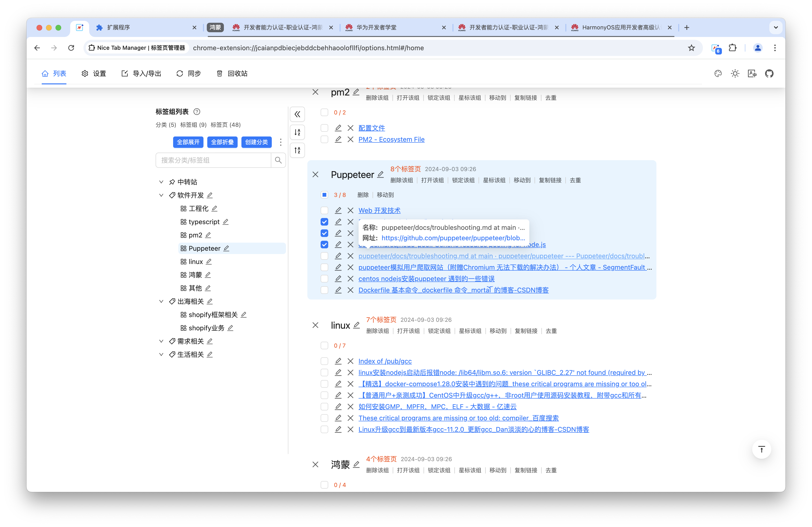Viewport: 812px width, 527px height.
Task: Check the Index of /pub/gcc checkbox
Action: [x=324, y=361]
